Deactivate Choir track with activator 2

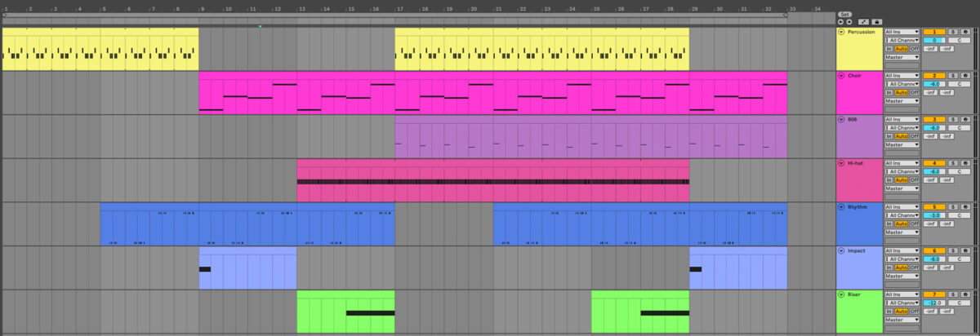[x=934, y=76]
